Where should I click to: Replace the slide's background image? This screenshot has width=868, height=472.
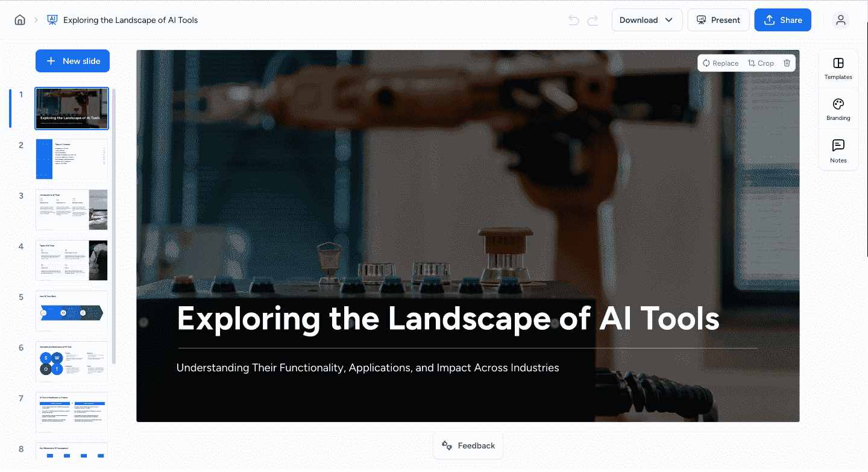(x=720, y=63)
